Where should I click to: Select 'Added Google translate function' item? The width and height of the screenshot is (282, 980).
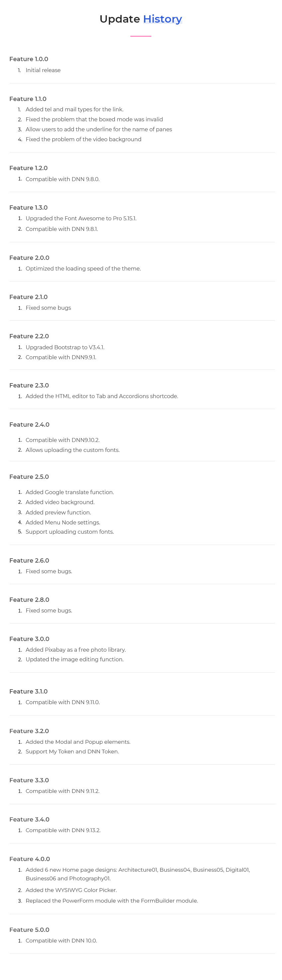(x=70, y=492)
